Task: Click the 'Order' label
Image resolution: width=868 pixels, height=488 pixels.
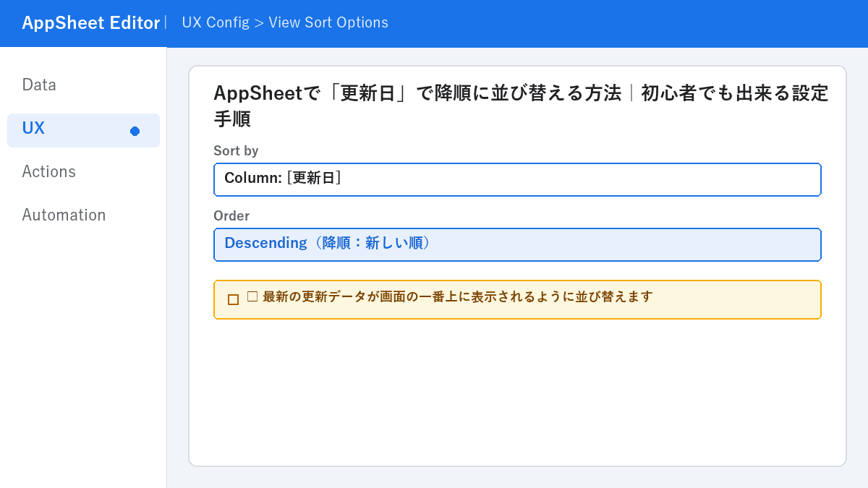Action: 231,215
